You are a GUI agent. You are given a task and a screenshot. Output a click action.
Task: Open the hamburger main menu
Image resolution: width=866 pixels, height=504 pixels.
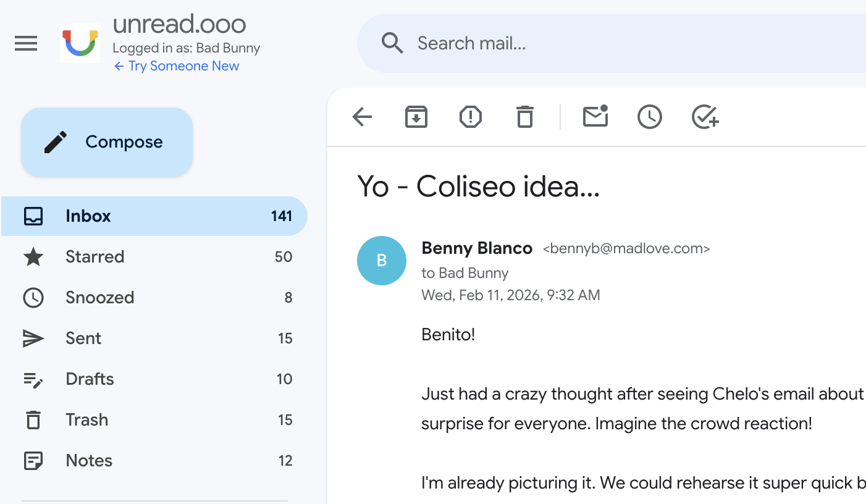pyautogui.click(x=26, y=43)
